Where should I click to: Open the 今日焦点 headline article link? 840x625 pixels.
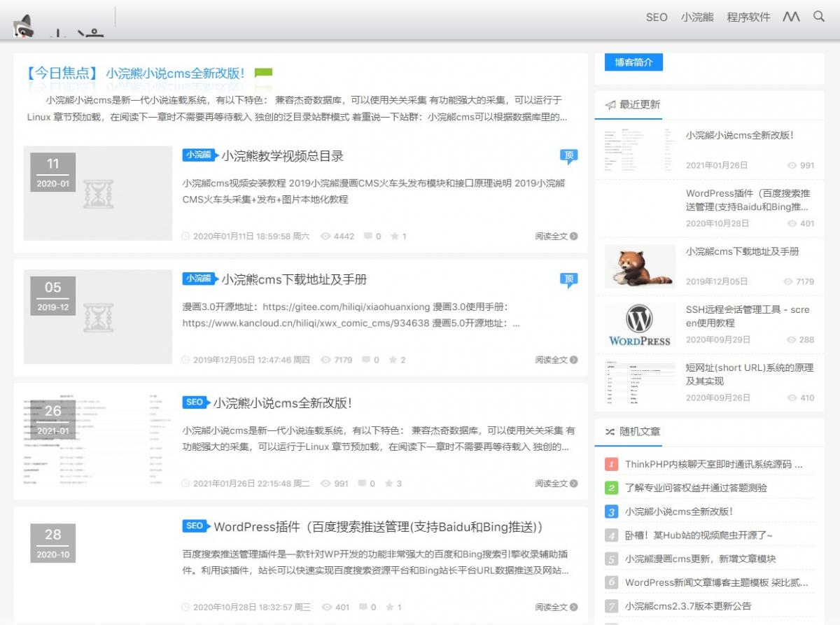coord(175,73)
